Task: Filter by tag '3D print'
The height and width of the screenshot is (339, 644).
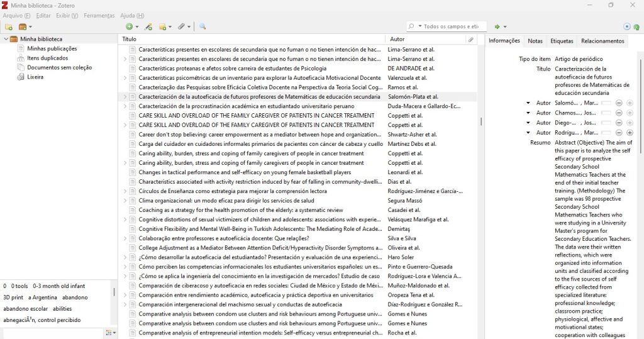Action: pos(13,297)
